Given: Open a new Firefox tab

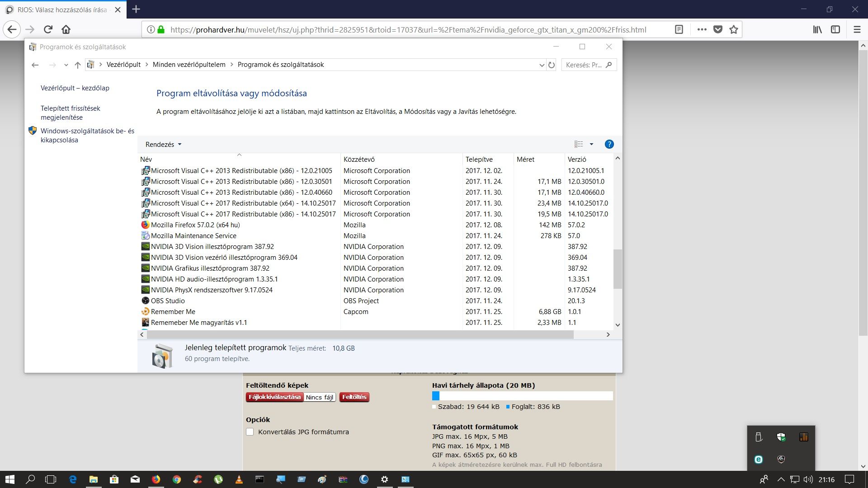Looking at the screenshot, I should click(x=136, y=9).
